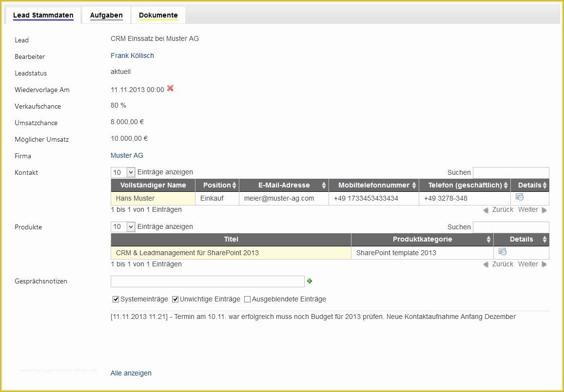Image resolution: width=564 pixels, height=392 pixels.
Task: Go to Zurück in Produkte table
Action: pos(498,264)
